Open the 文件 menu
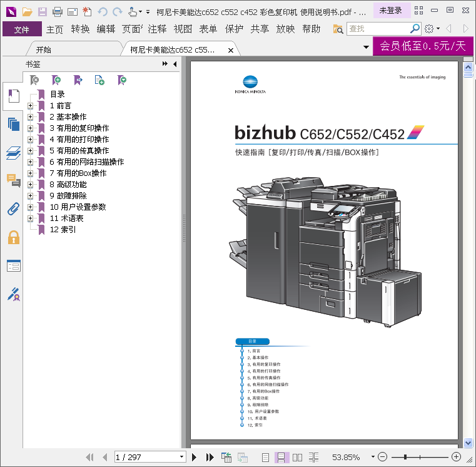 coord(22,29)
